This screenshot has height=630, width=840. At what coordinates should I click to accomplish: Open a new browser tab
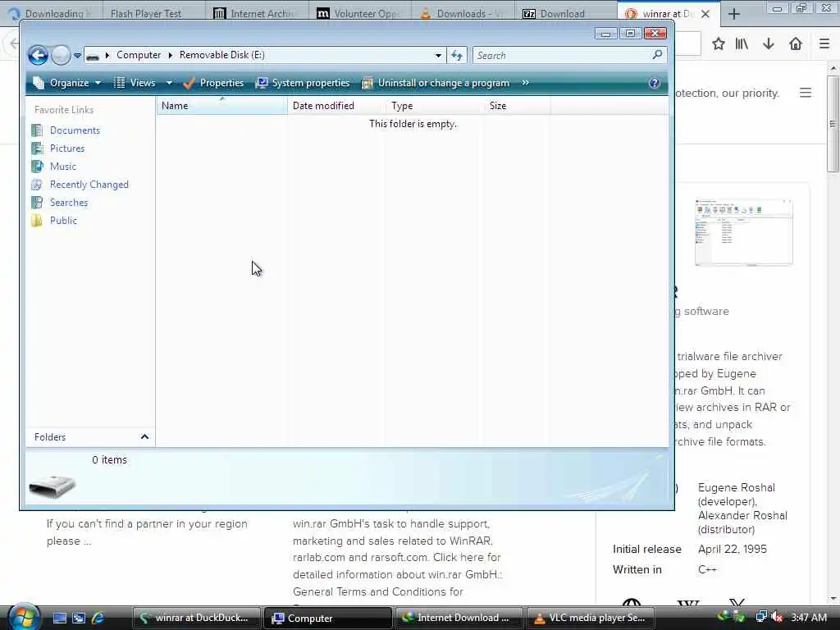(734, 14)
